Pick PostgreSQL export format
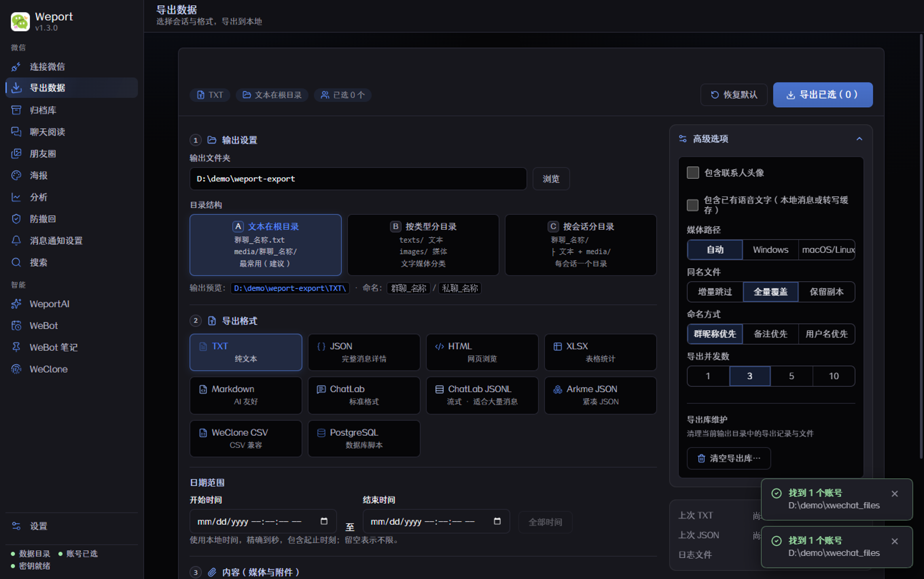This screenshot has width=924, height=579. [x=364, y=438]
